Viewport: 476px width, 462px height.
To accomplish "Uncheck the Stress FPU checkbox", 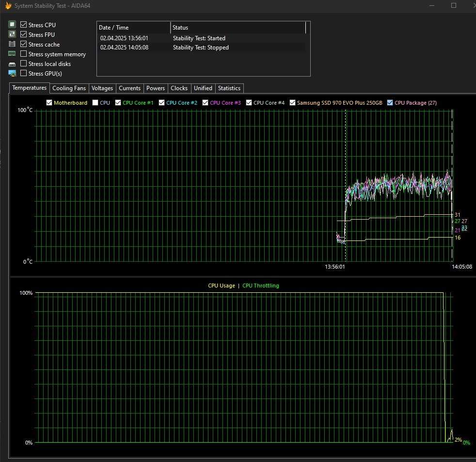I will pos(23,34).
